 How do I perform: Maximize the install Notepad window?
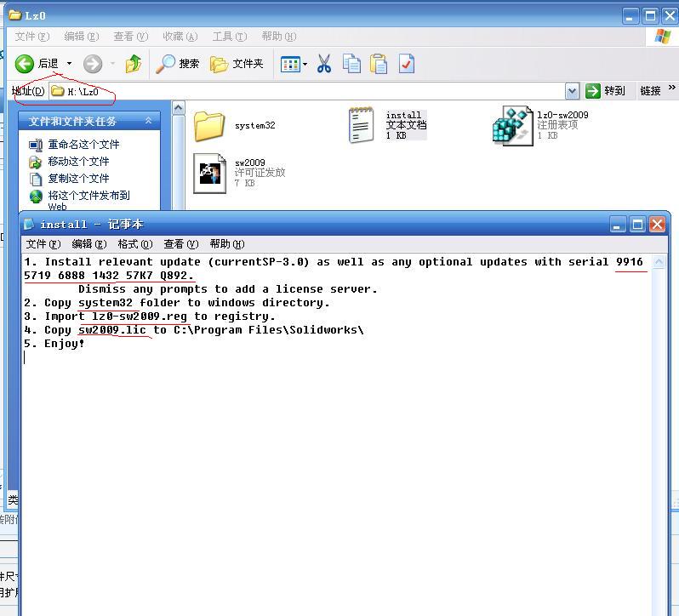(637, 225)
